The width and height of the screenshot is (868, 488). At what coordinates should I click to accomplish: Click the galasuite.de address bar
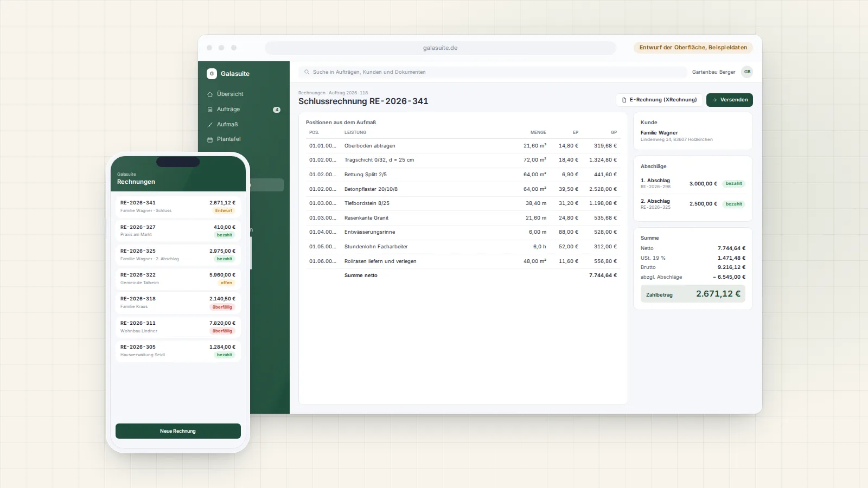(x=441, y=48)
